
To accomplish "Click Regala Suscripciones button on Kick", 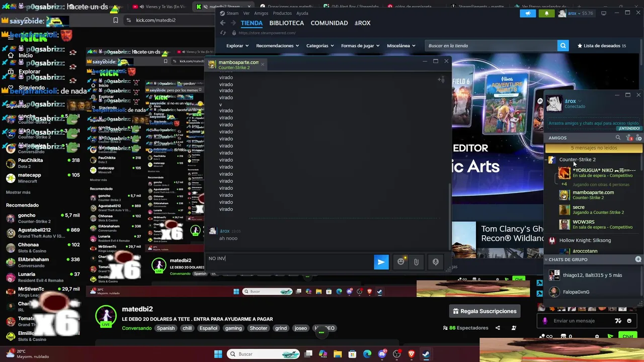I will (x=485, y=311).
